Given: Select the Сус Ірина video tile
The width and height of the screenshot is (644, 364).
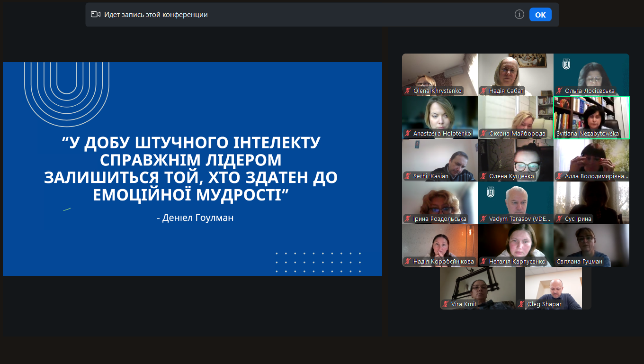Looking at the screenshot, I should (591, 199).
